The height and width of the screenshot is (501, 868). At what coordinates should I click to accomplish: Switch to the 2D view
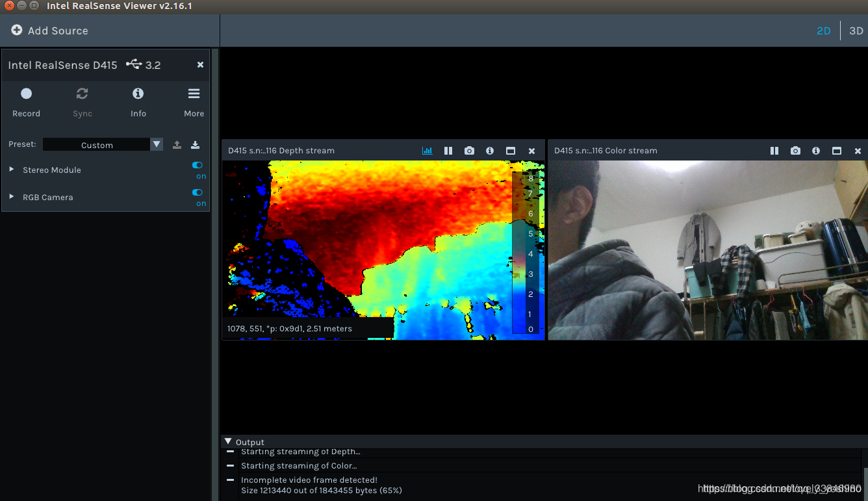(824, 31)
